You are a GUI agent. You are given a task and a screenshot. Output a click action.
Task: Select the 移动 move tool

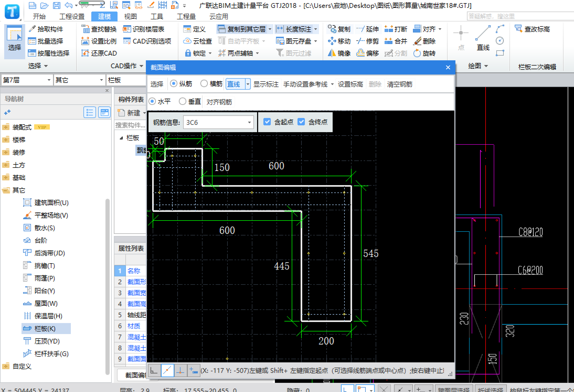pos(339,41)
